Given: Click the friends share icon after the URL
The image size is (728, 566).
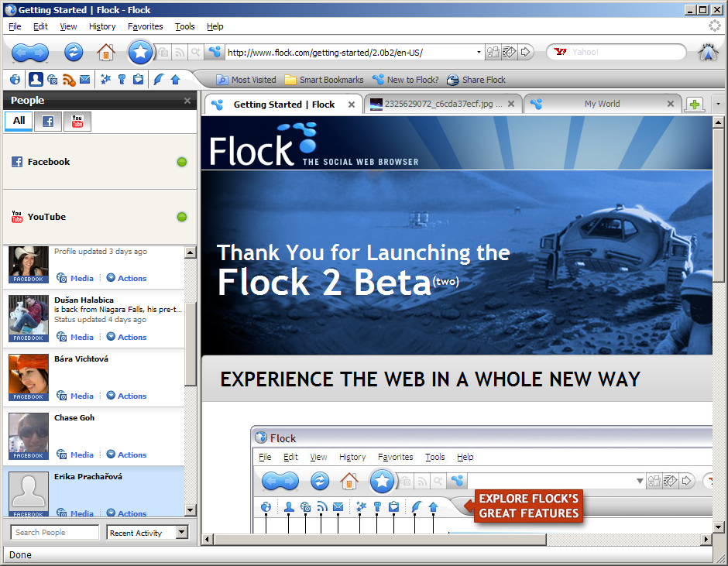Looking at the screenshot, I should pos(493,52).
